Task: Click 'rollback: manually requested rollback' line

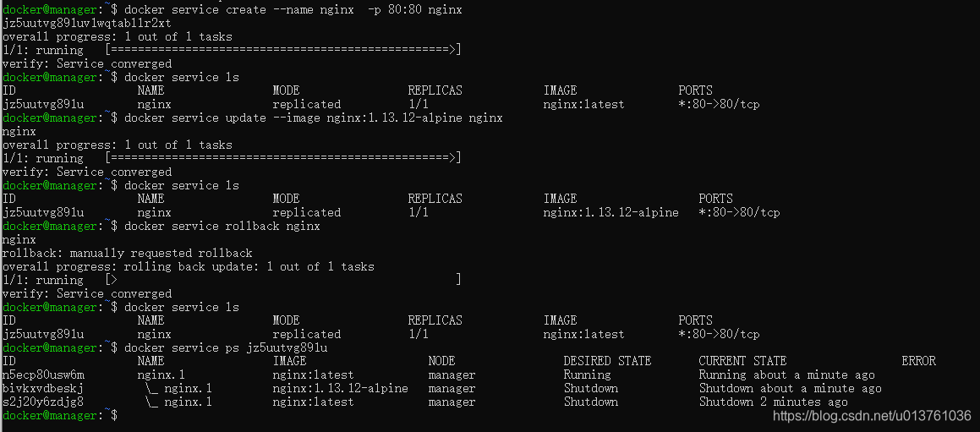Action: [x=128, y=254]
